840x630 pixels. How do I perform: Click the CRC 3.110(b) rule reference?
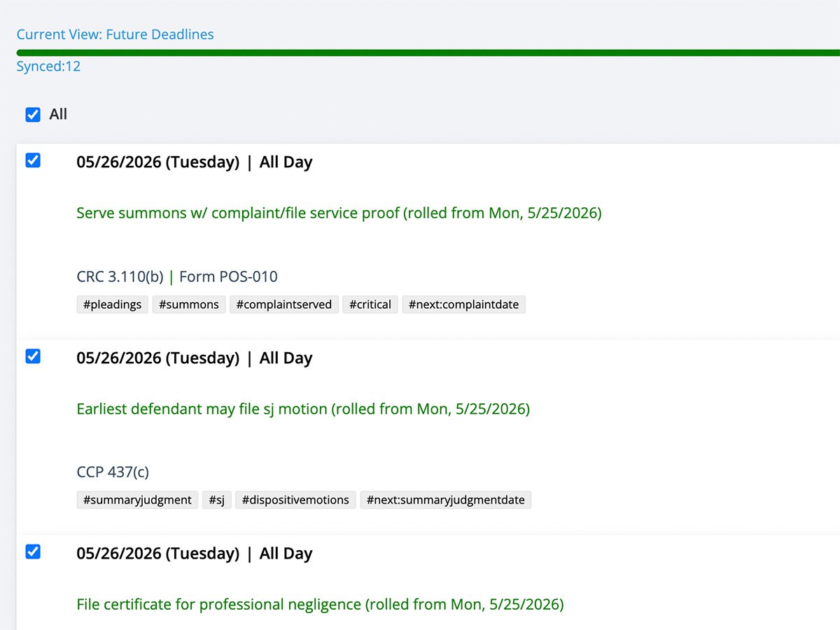tap(120, 276)
